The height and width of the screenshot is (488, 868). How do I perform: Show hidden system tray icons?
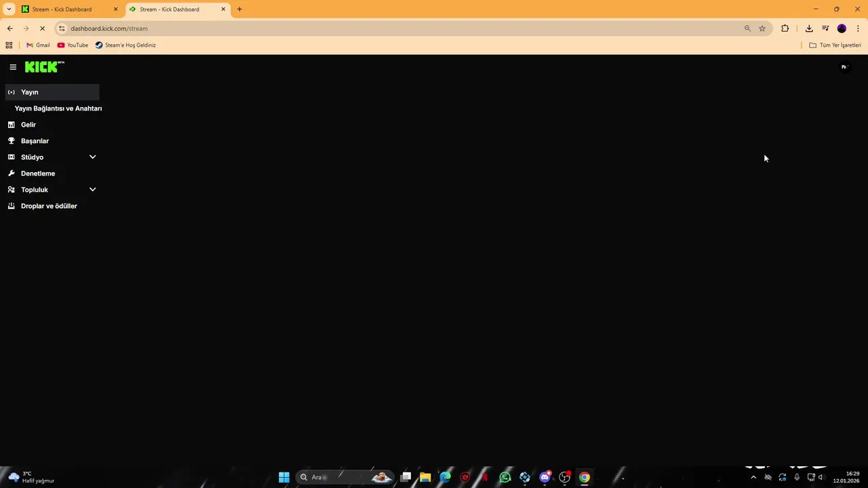pyautogui.click(x=753, y=477)
